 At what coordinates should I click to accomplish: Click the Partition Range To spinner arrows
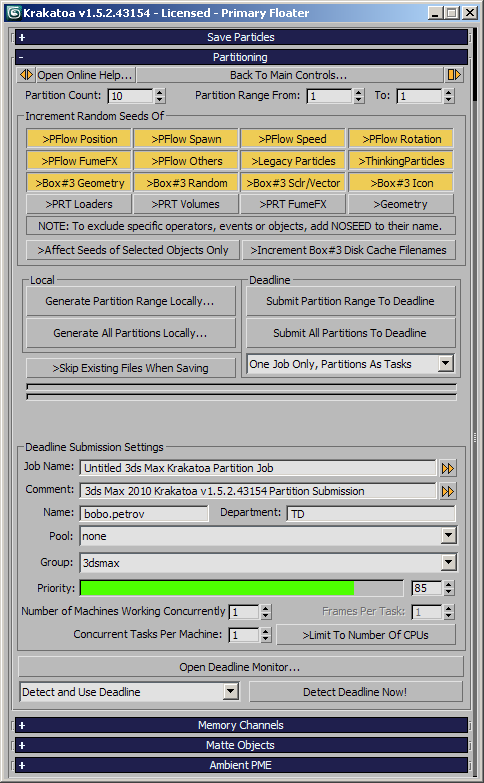click(449, 96)
